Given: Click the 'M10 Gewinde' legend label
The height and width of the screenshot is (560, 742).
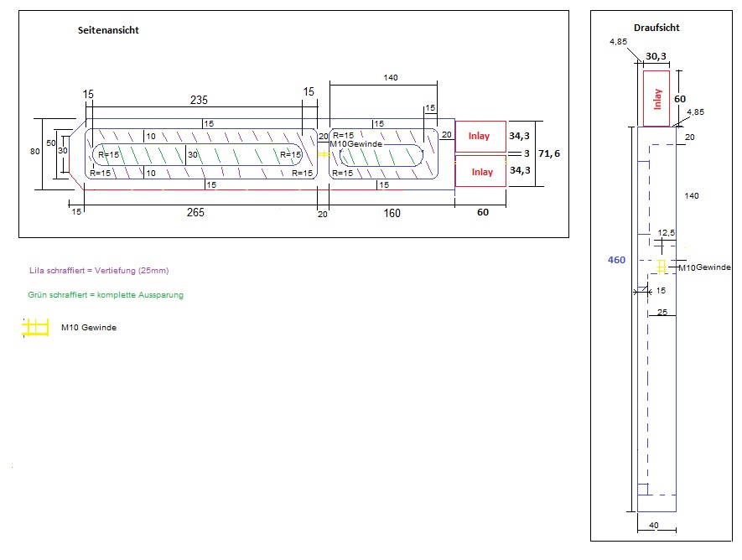Looking at the screenshot, I should point(89,328).
